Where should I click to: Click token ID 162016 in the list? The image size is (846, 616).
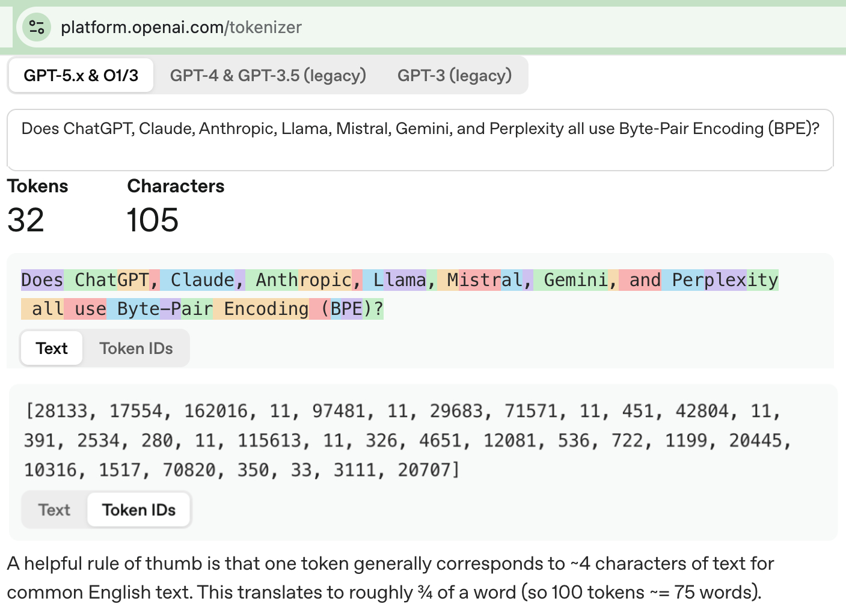(x=216, y=411)
